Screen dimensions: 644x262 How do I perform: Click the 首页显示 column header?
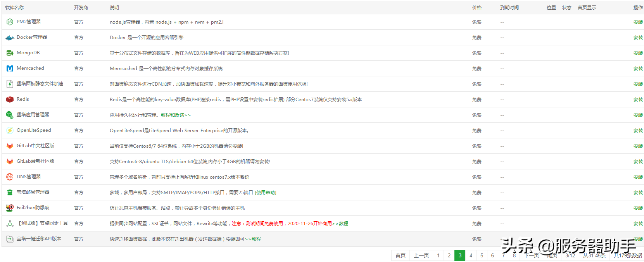(x=587, y=8)
